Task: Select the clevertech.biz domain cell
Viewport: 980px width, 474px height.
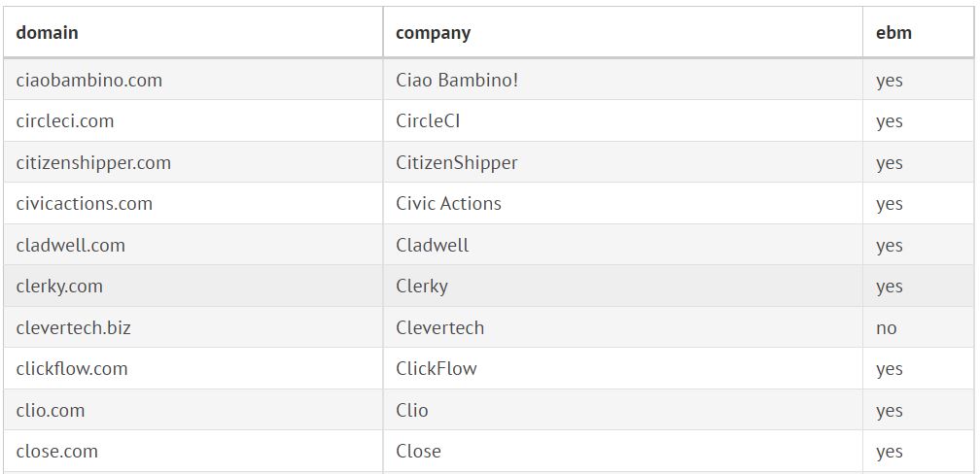Action: tap(74, 327)
